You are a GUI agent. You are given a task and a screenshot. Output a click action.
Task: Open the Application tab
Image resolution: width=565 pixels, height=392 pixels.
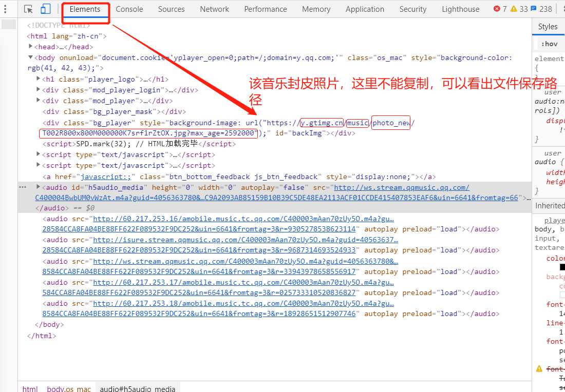tap(365, 9)
